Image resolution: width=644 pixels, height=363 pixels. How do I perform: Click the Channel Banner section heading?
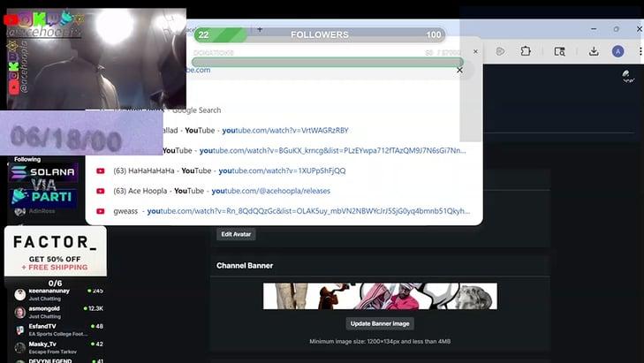click(245, 266)
